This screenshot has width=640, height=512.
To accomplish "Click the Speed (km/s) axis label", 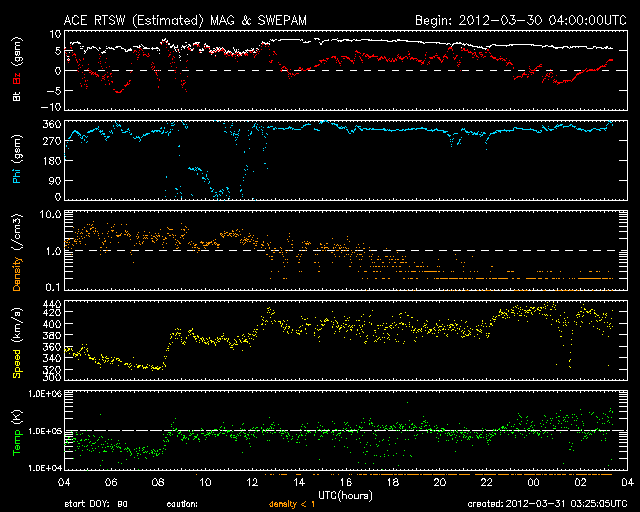I will (17, 343).
